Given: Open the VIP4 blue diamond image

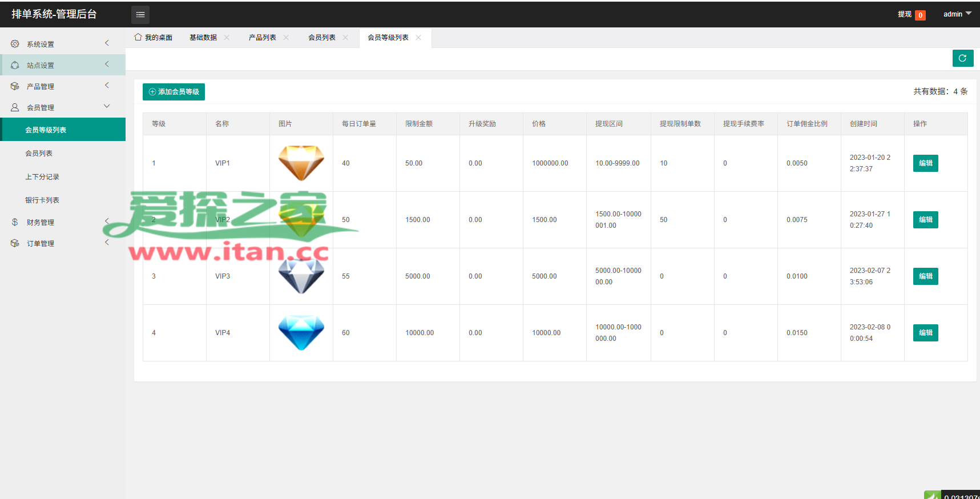Looking at the screenshot, I should 301,332.
